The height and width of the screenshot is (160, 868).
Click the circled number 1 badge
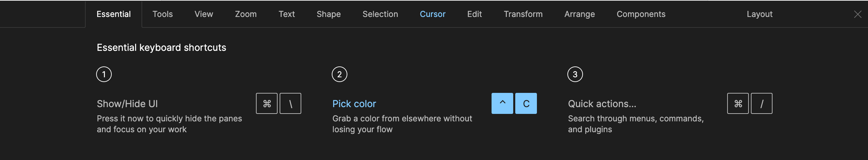(104, 74)
